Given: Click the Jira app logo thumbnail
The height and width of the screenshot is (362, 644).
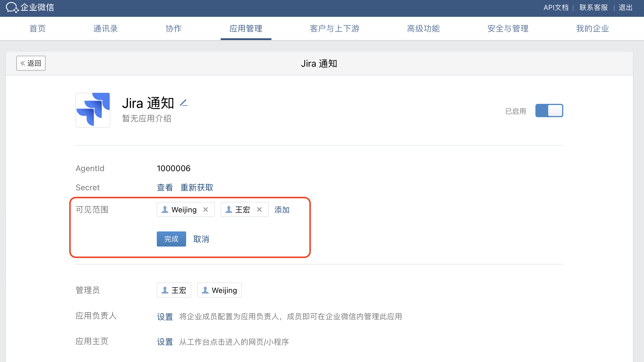Looking at the screenshot, I should pyautogui.click(x=93, y=110).
